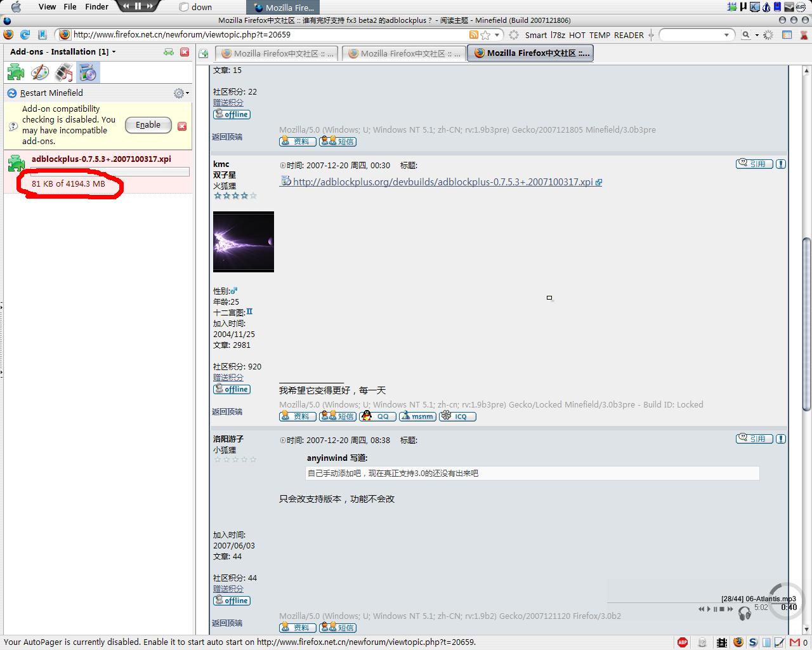Send kmc a private message via 短信
Image resolution: width=812 pixels, height=650 pixels.
click(x=337, y=416)
